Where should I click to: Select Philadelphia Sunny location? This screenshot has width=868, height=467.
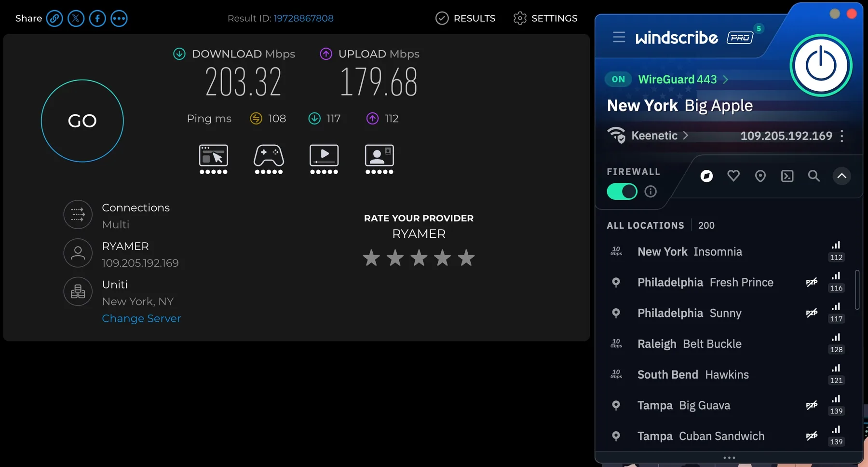[x=727, y=313]
